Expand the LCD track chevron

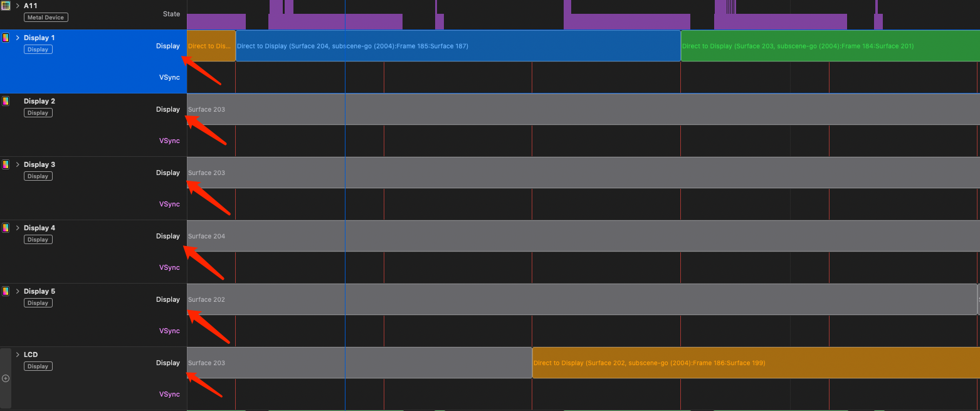18,355
